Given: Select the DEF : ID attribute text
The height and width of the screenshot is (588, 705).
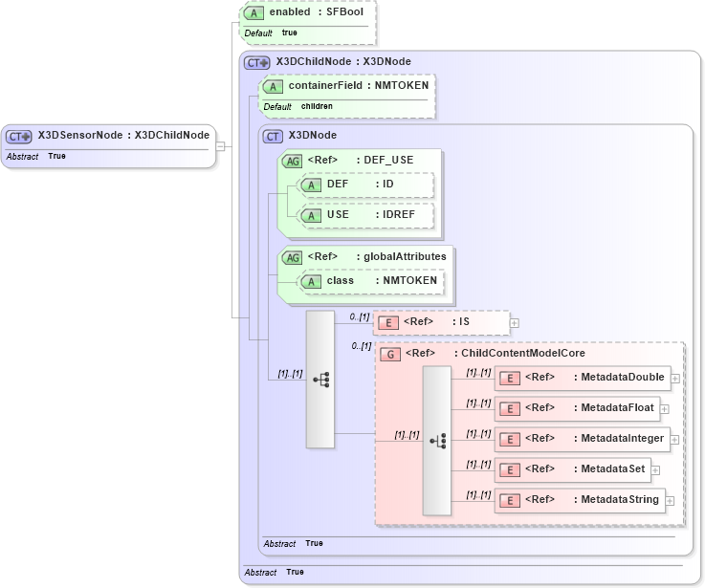Looking at the screenshot, I should point(360,184).
